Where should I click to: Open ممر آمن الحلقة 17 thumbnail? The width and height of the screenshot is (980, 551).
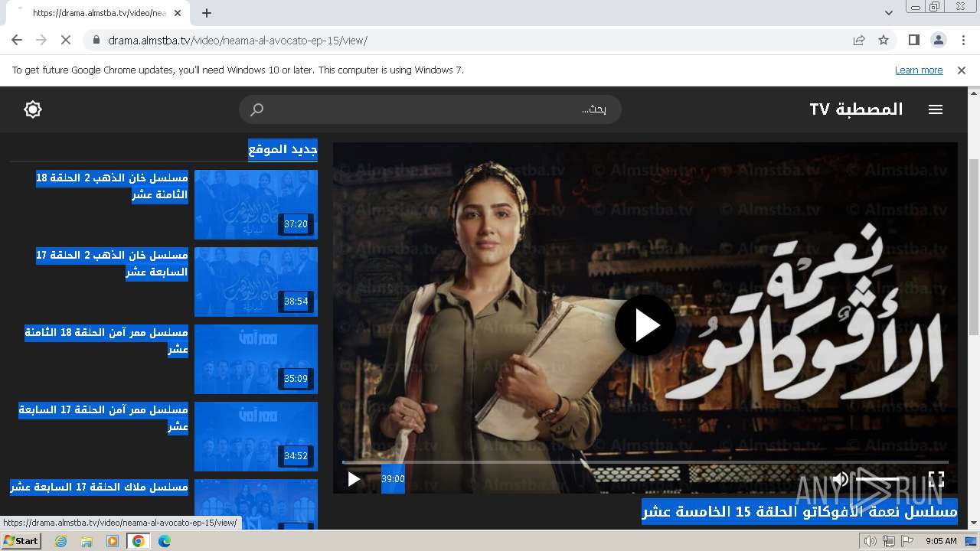(256, 436)
